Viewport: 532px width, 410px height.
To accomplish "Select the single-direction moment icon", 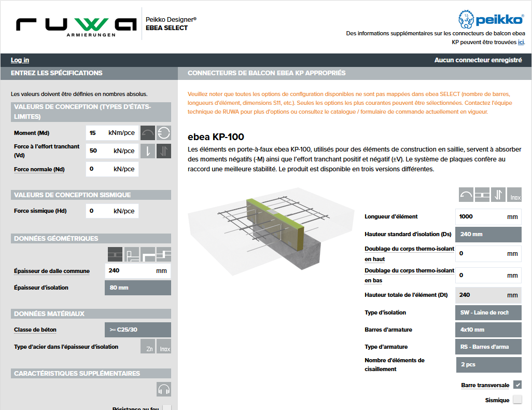I will coord(148,133).
